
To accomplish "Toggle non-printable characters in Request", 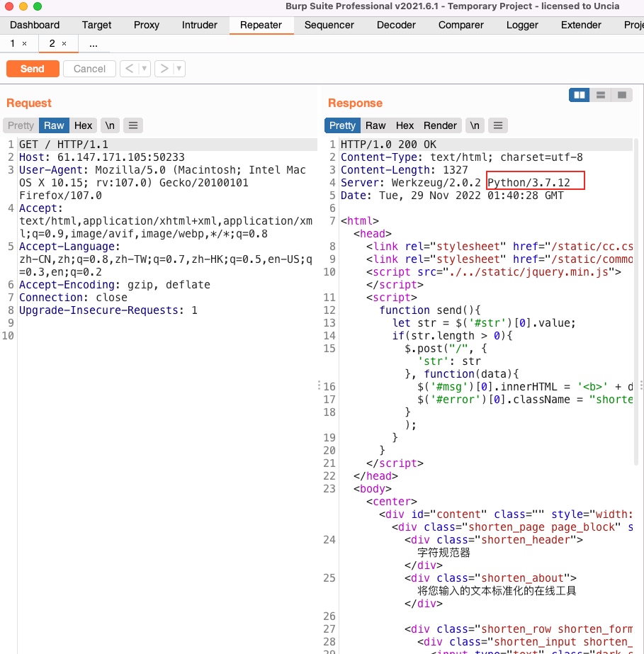I will pos(110,125).
